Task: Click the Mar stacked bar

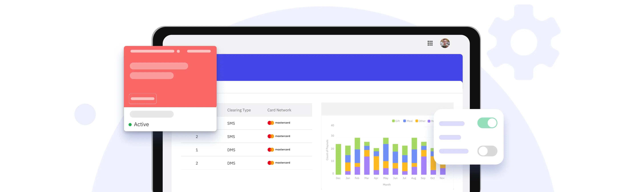Action: [x=367, y=158]
